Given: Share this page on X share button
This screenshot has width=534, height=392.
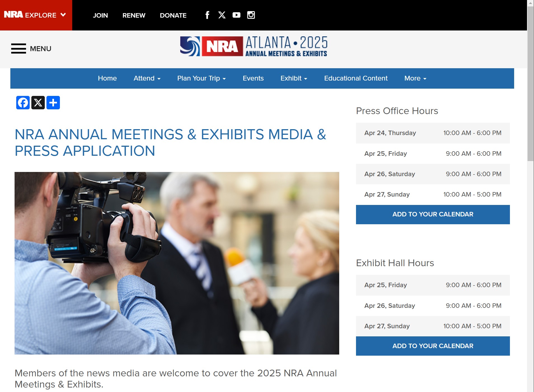Looking at the screenshot, I should (38, 103).
